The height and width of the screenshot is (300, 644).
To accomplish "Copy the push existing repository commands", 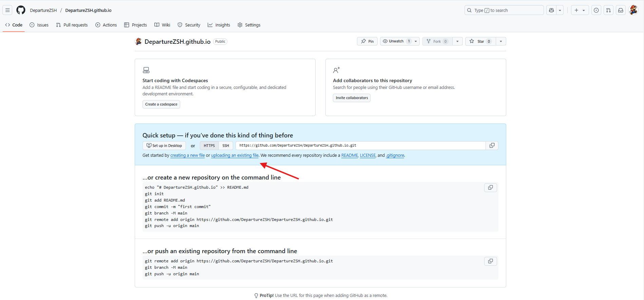I will pos(491,261).
